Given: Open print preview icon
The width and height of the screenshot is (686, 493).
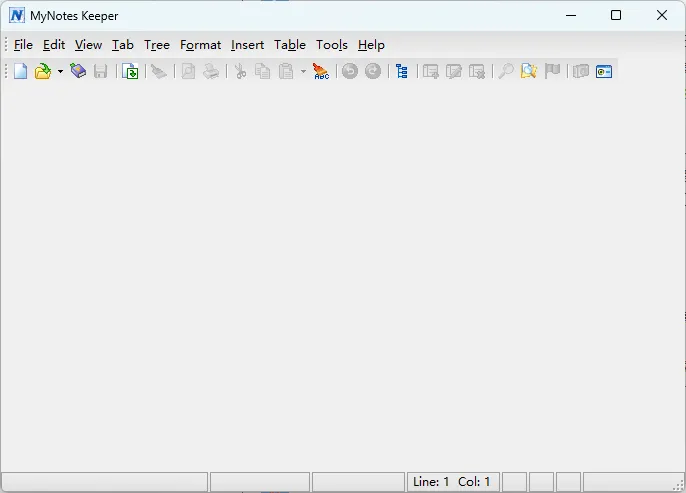Looking at the screenshot, I should pos(188,71).
